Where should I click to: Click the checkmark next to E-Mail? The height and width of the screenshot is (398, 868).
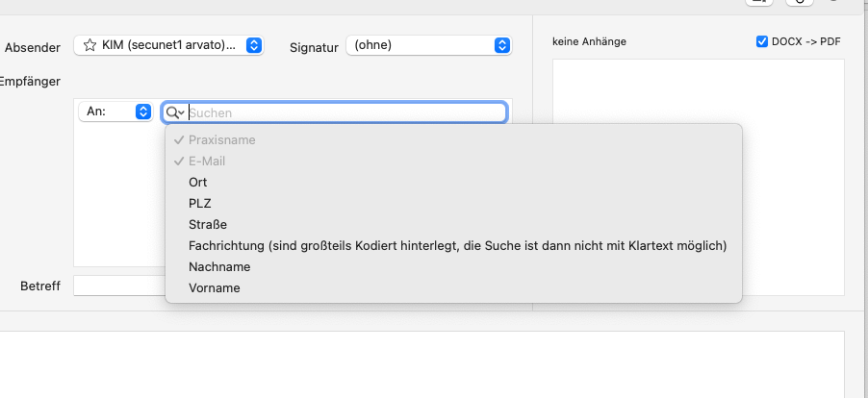pos(178,162)
